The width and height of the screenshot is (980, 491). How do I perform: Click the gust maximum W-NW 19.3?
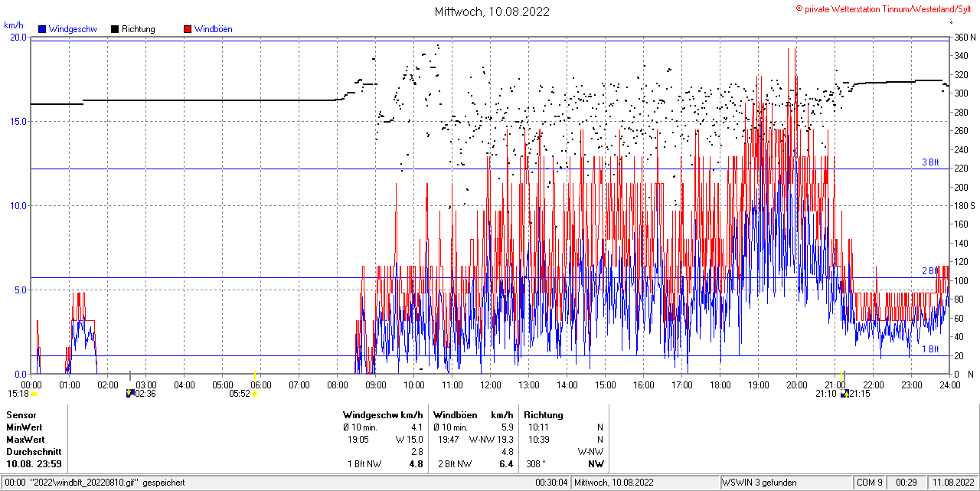coord(491,440)
